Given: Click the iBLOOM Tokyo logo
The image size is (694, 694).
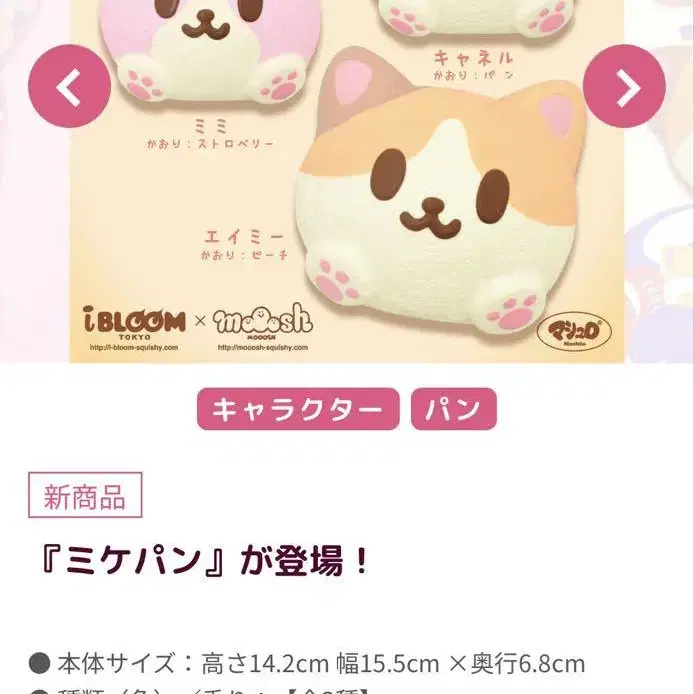Looking at the screenshot, I should 134,323.
